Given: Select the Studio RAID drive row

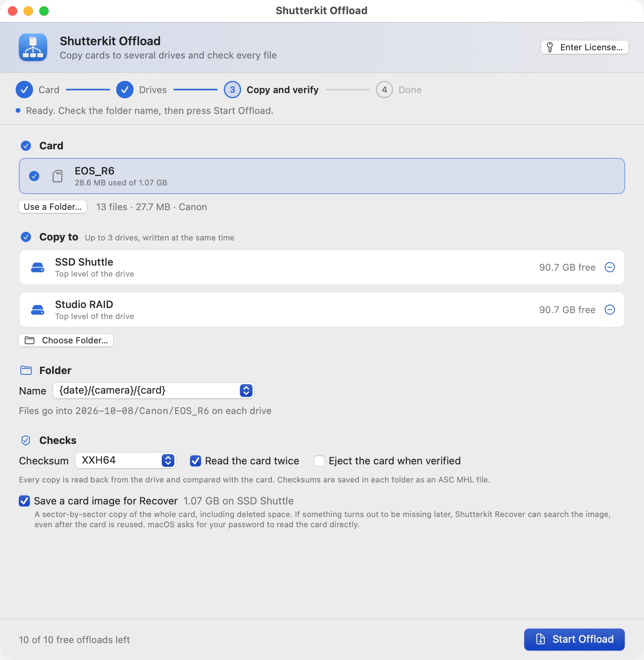Looking at the screenshot, I should click(x=322, y=310).
